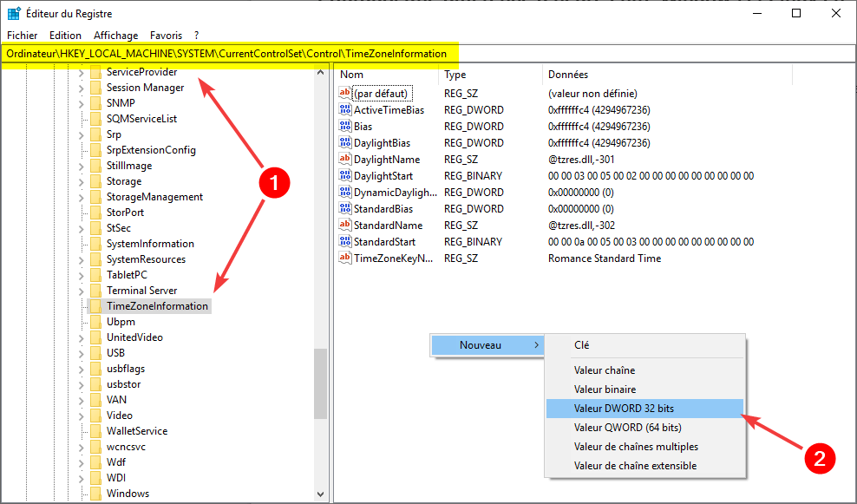Image resolution: width=857 pixels, height=504 pixels.
Task: Click the ServiceProvider folder icon
Action: [x=95, y=72]
